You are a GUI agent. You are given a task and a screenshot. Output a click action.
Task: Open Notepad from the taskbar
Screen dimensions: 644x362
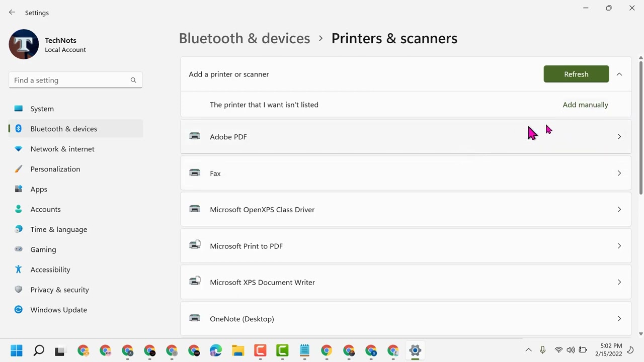click(x=304, y=350)
